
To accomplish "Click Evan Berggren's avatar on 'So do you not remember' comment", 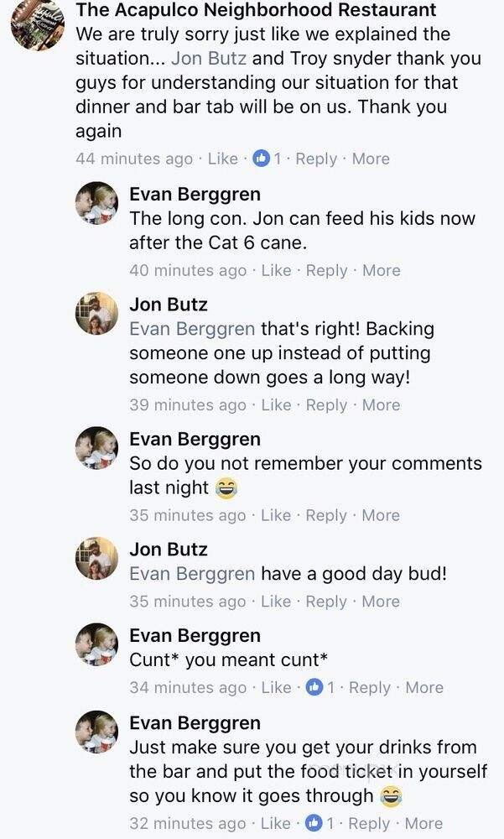I will point(96,448).
